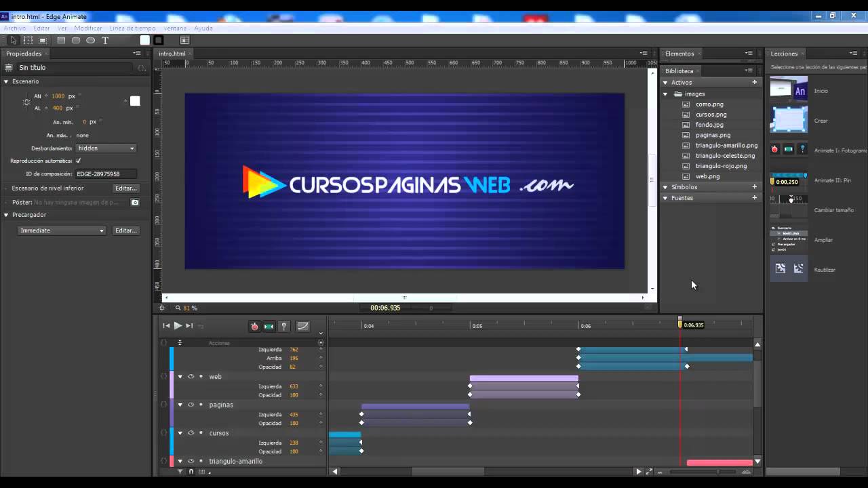Hide the triangulo-amarillo layer
The image size is (868, 488).
[x=191, y=462]
